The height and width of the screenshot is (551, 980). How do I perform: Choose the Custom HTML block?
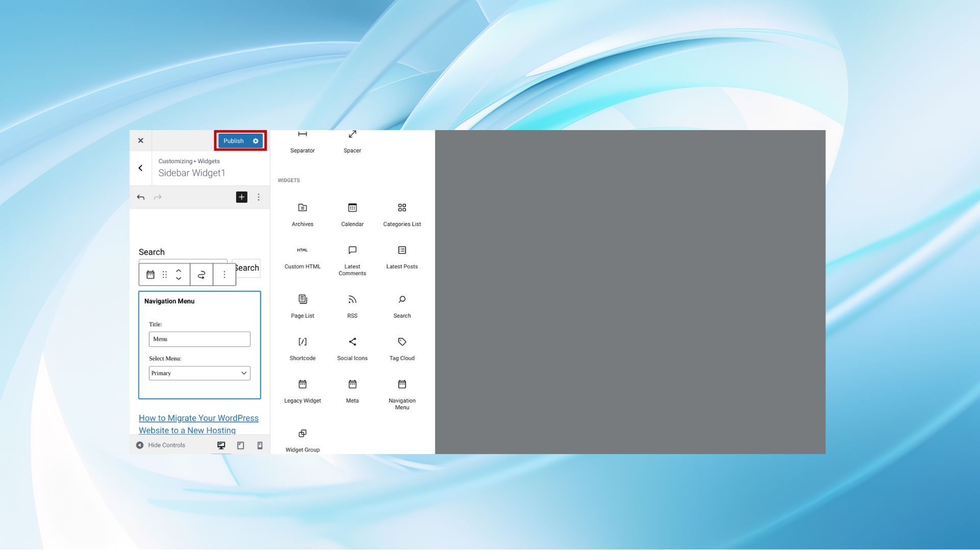click(302, 257)
